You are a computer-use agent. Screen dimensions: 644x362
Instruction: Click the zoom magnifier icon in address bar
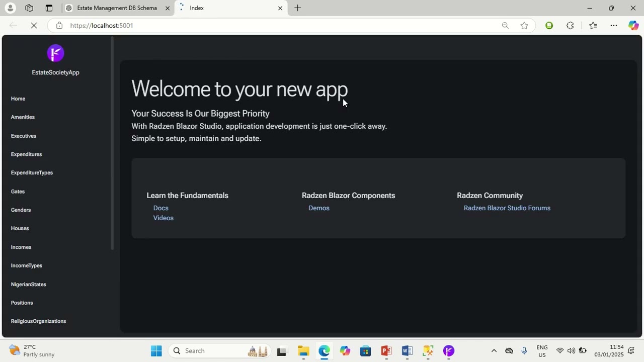tap(505, 26)
